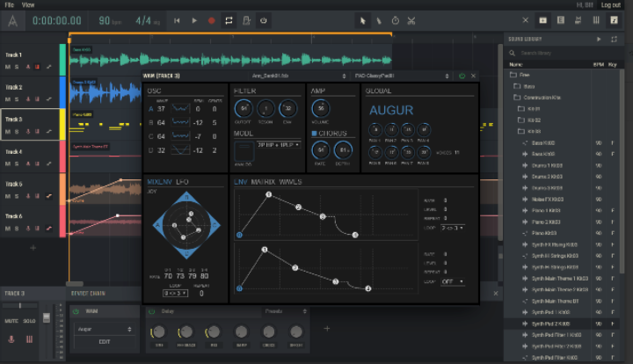Select the MIXENV tab
Screen dimensions: 633x364
point(159,182)
